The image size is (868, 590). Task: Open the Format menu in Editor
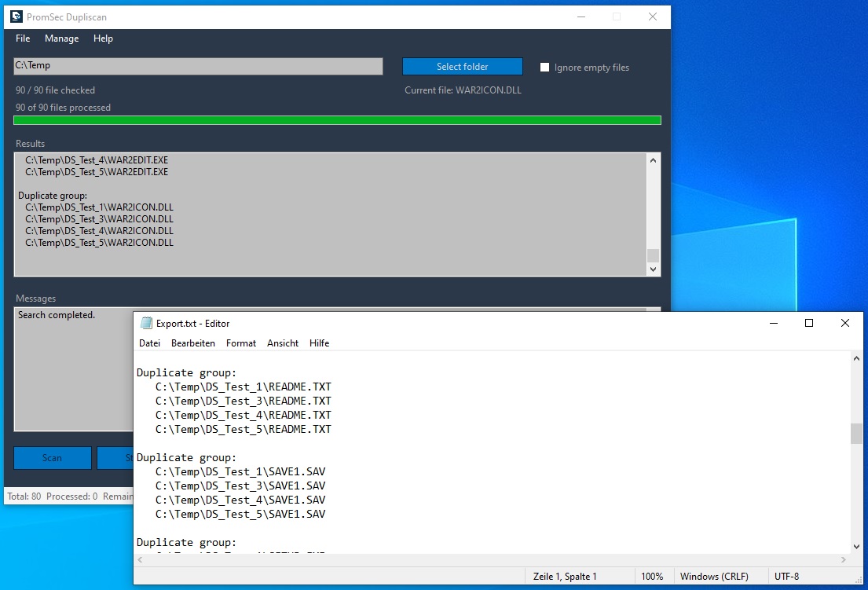[x=240, y=343]
